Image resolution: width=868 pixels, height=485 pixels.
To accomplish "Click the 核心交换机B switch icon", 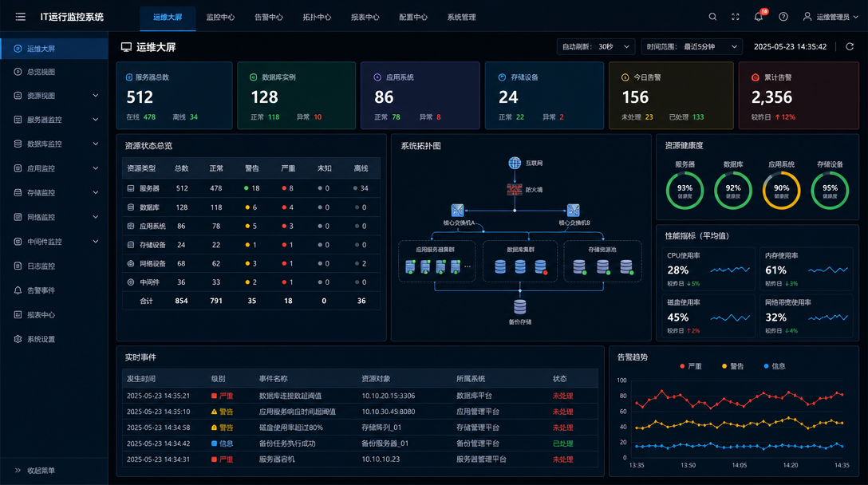I will pyautogui.click(x=573, y=211).
